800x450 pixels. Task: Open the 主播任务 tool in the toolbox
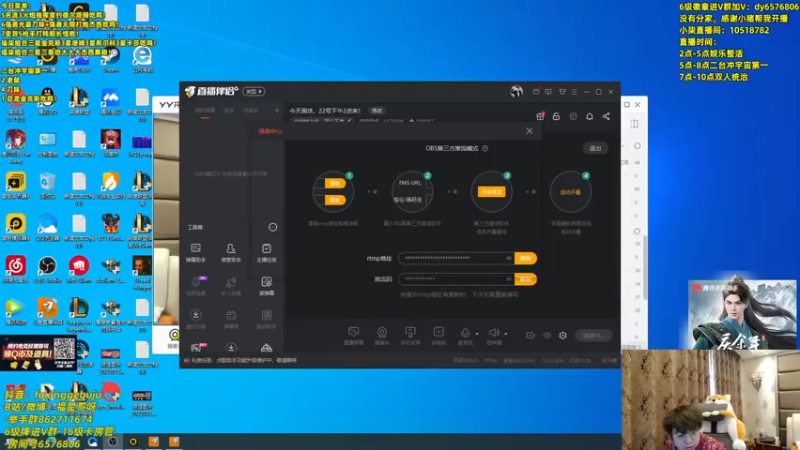point(266,253)
